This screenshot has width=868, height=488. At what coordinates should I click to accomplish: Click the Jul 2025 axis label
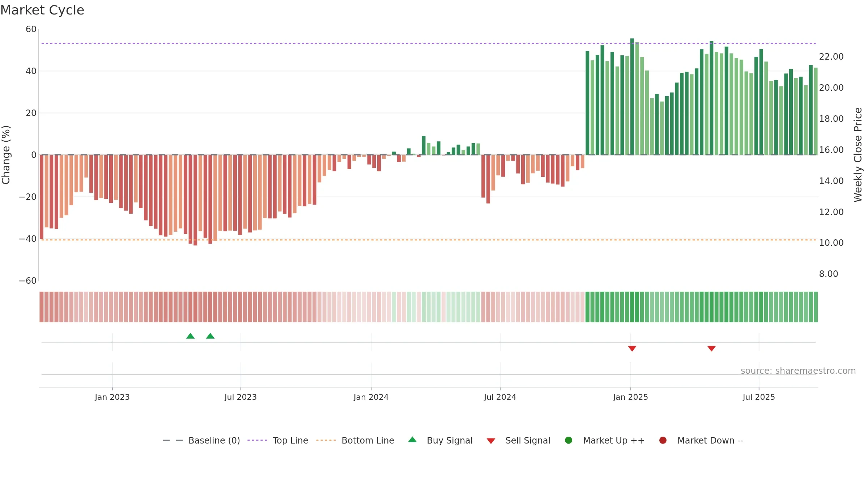(759, 397)
